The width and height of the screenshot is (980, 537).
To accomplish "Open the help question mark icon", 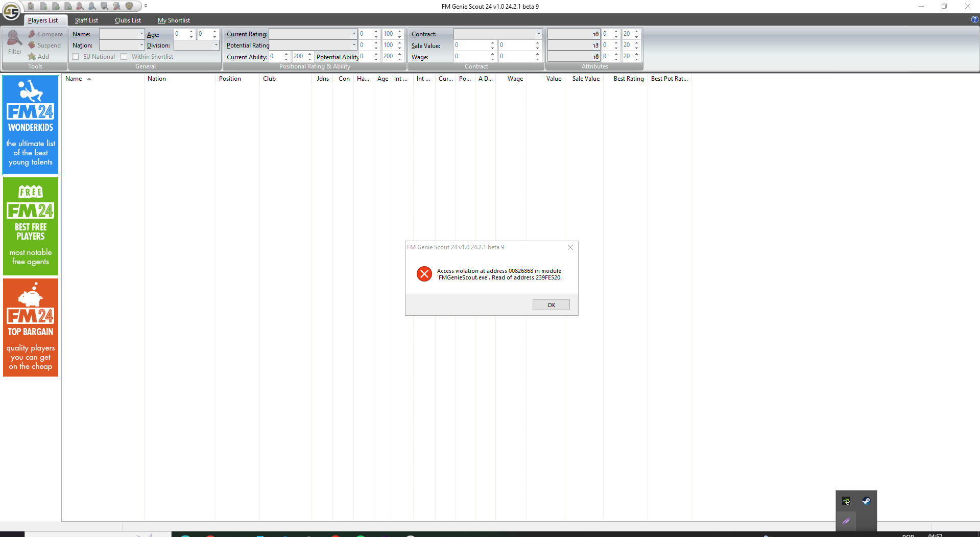I will [974, 19].
